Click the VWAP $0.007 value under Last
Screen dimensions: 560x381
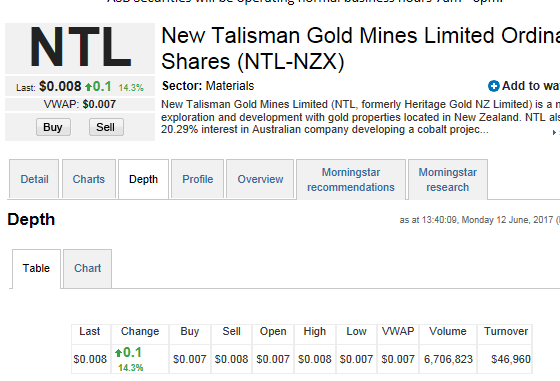coord(99,104)
